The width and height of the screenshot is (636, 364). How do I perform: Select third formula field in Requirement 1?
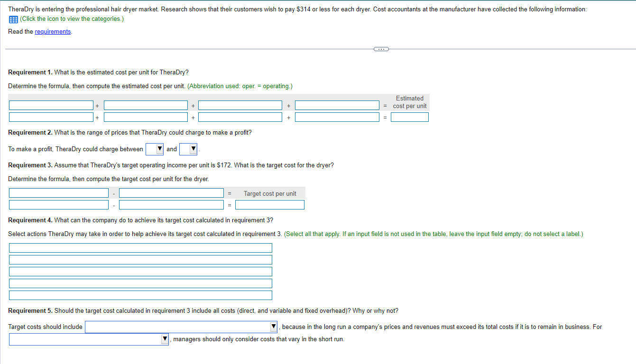coord(240,105)
